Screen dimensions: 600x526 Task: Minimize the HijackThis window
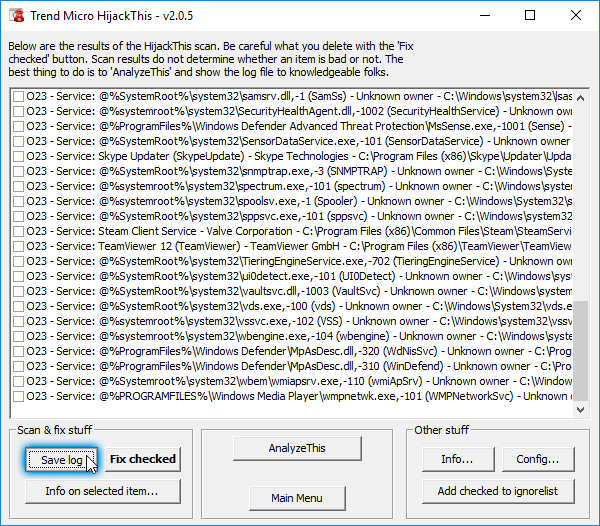click(485, 16)
